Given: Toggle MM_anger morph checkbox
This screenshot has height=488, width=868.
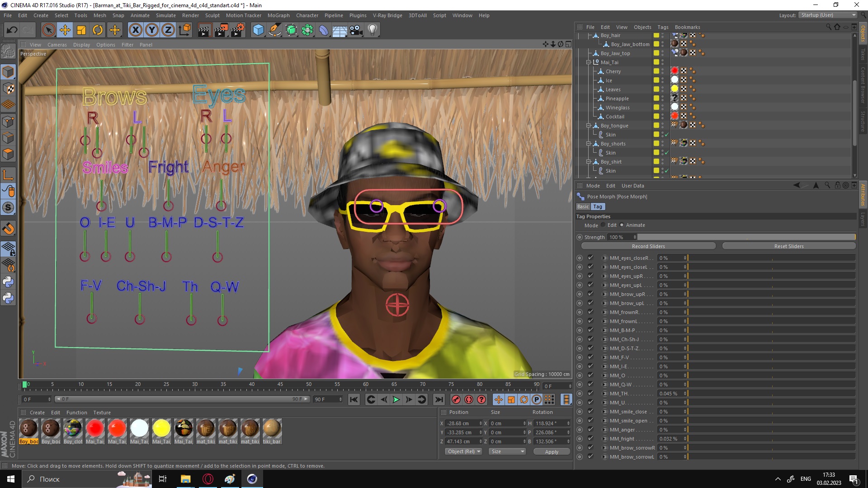Looking at the screenshot, I should tap(590, 429).
